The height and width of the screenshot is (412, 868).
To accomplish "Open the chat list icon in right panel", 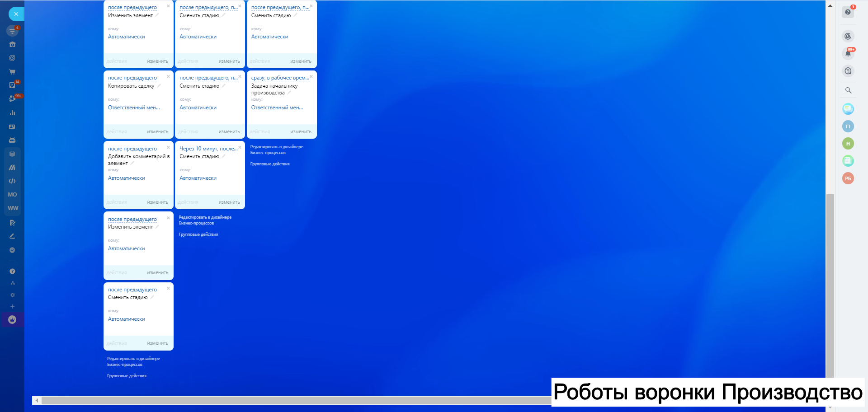I will (848, 71).
